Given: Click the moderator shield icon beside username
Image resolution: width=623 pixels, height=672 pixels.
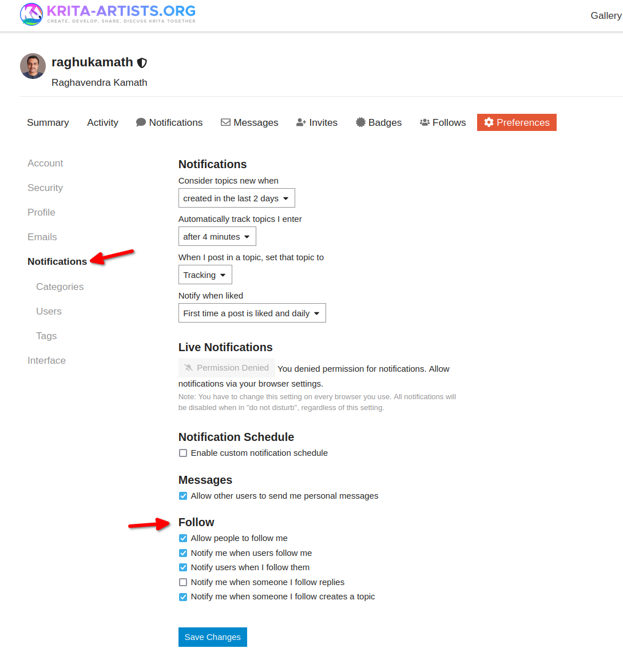Looking at the screenshot, I should pyautogui.click(x=142, y=63).
